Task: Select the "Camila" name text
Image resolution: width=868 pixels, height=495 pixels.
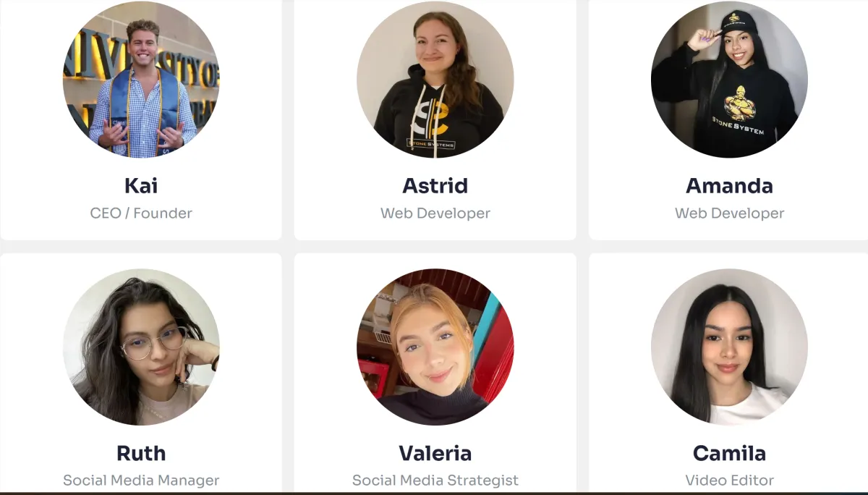Action: click(x=729, y=454)
